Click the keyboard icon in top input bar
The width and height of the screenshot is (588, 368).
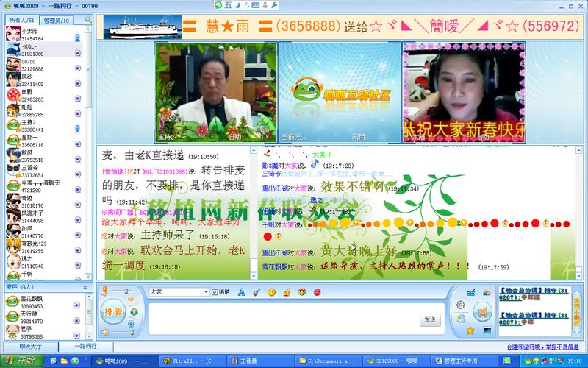256,5
